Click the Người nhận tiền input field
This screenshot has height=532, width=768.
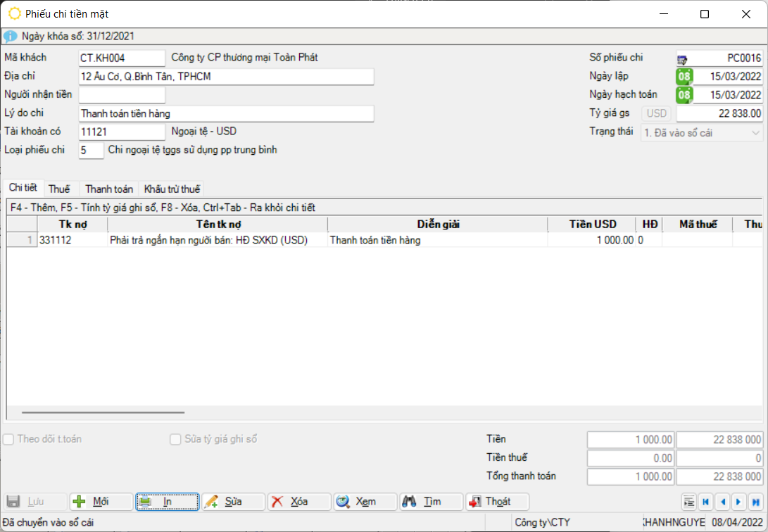click(x=122, y=95)
